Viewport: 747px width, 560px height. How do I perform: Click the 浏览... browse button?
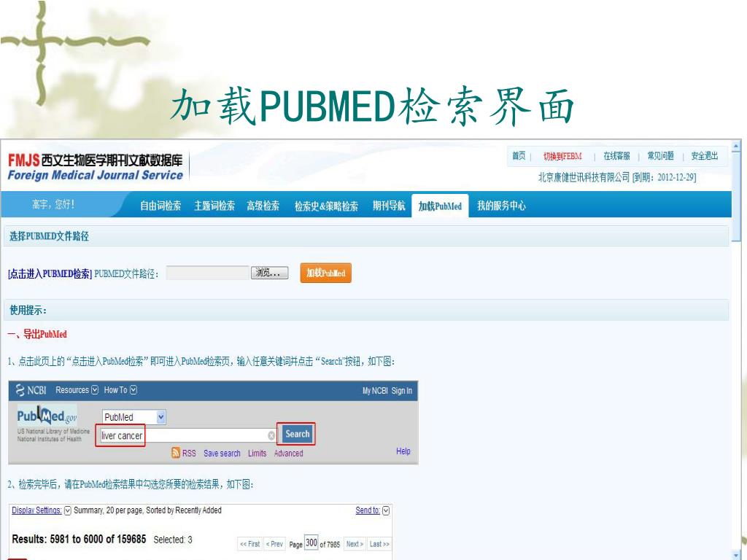tap(270, 273)
